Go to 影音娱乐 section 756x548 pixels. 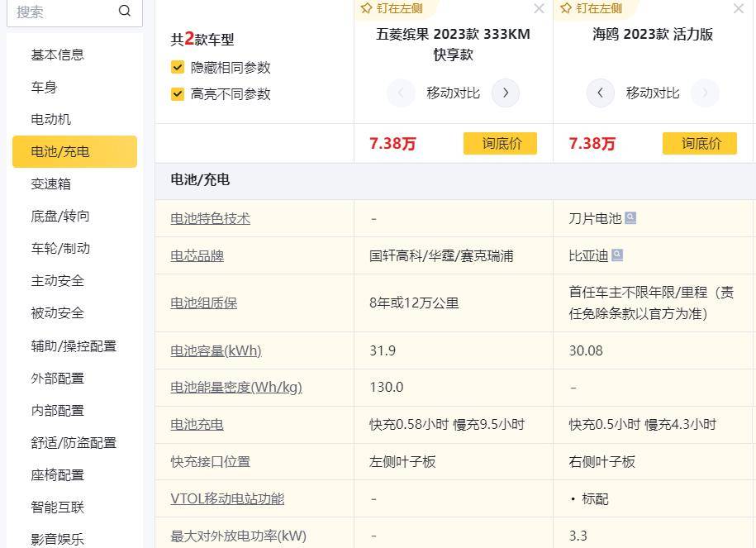point(57,539)
